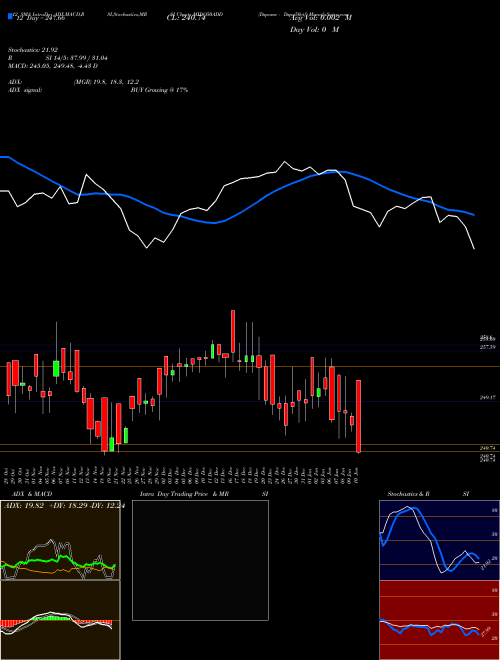Viewport: 500px width, 660px height.
Task: Click the blue Stochastics chart panel
Action: pyautogui.click(x=439, y=540)
